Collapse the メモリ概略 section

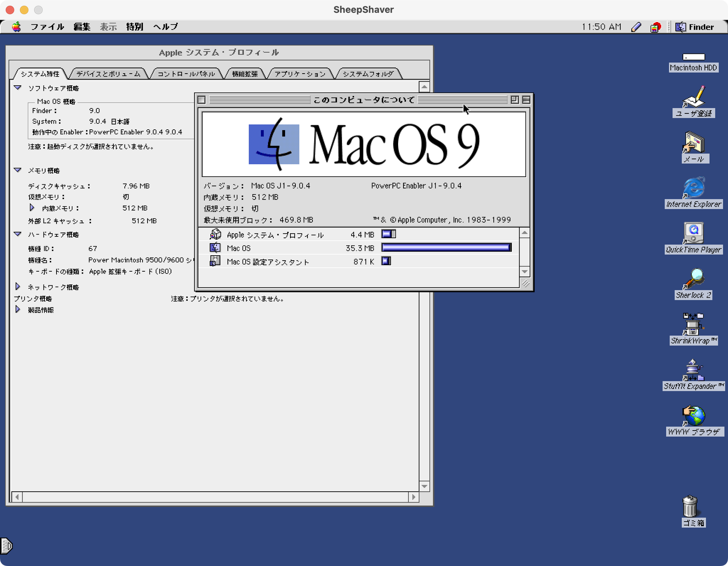pyautogui.click(x=17, y=170)
